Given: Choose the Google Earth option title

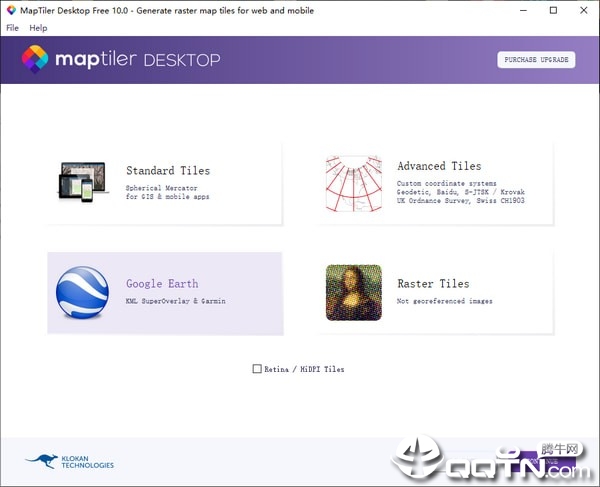Looking at the screenshot, I should (162, 283).
